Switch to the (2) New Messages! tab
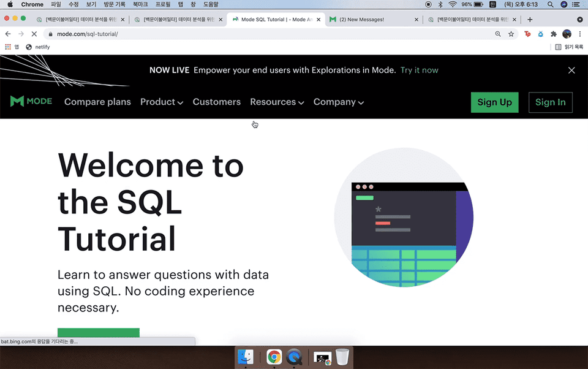The width and height of the screenshot is (588, 369). pos(374,20)
